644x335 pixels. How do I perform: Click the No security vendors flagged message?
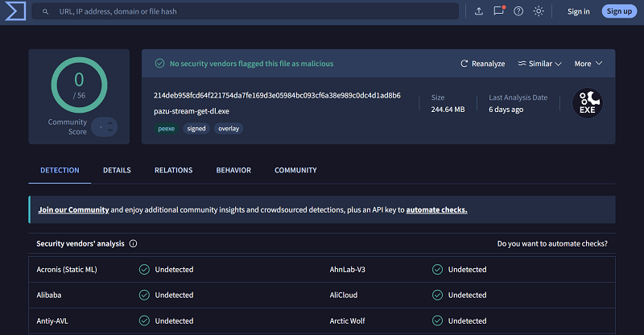(251, 64)
